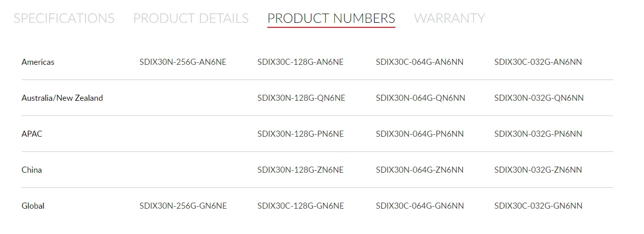Click the Americas region label
The width and height of the screenshot is (644, 234).
(x=38, y=62)
